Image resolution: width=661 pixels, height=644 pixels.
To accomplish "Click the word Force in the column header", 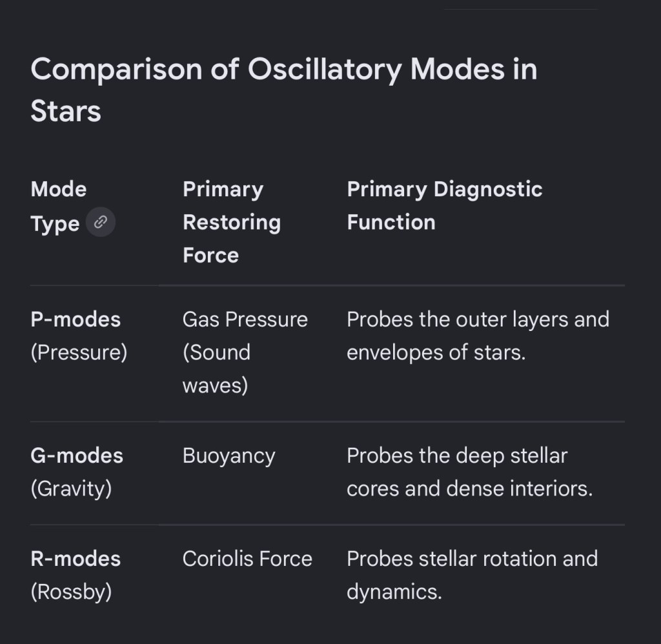I will coord(210,255).
